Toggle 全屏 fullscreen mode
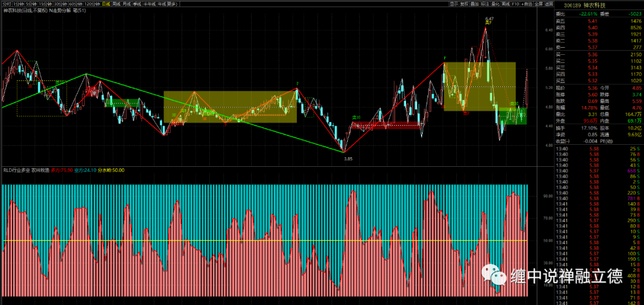This screenshot has width=644, height=305. point(538,4)
